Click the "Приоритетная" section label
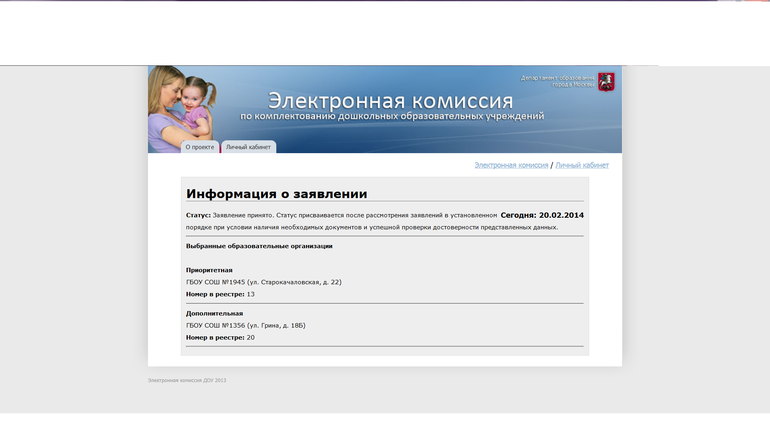The image size is (770, 433). [x=209, y=270]
